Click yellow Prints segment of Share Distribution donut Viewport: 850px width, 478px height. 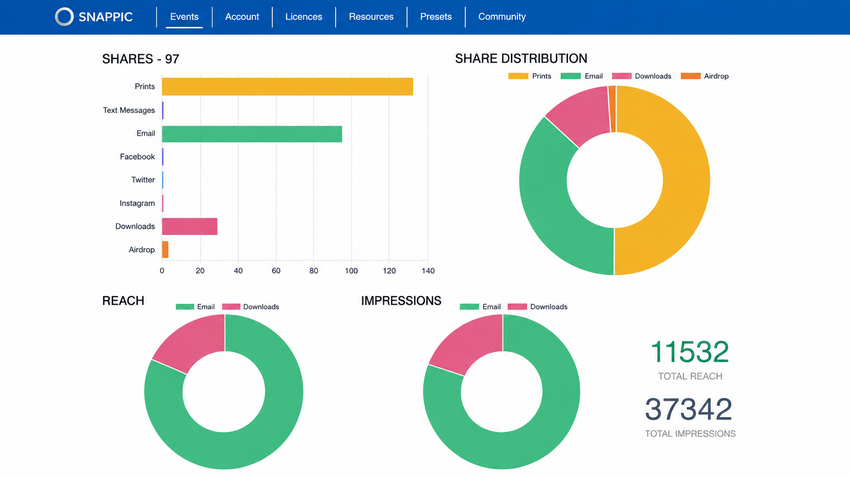[x=686, y=182]
